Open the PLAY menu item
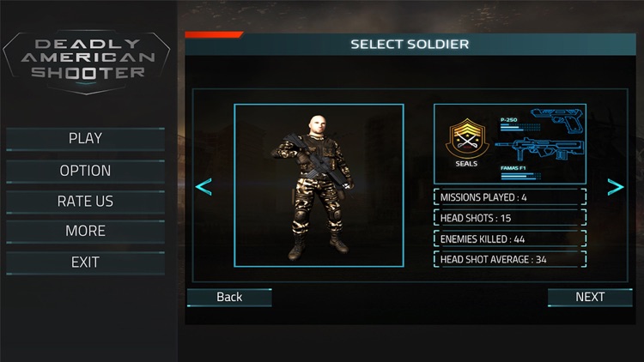This screenshot has height=362, width=644. tap(85, 139)
